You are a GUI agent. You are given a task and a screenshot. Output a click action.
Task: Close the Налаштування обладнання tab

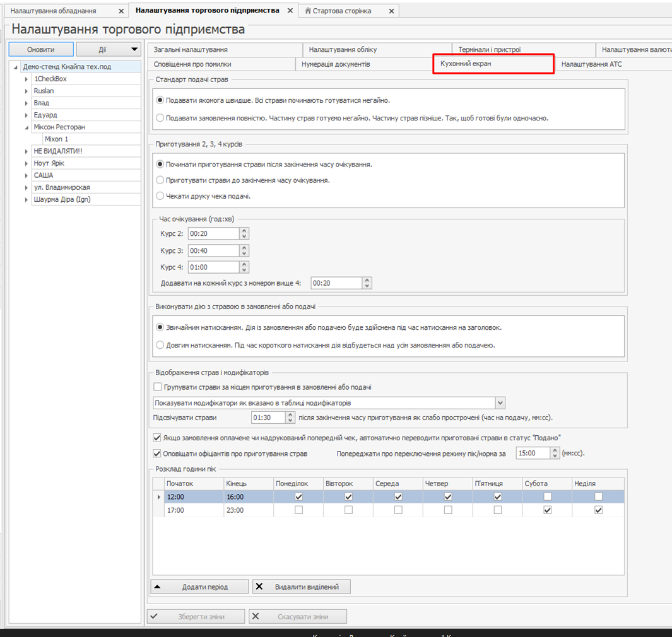(x=121, y=11)
